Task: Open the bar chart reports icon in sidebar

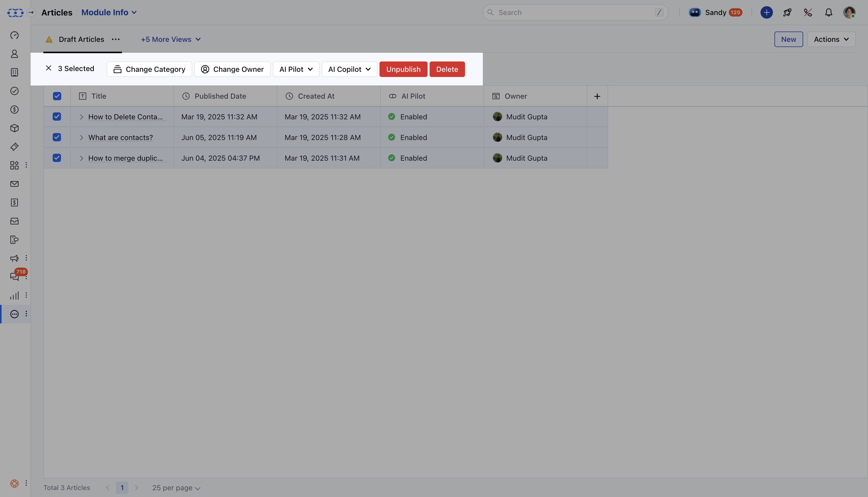Action: tap(14, 296)
